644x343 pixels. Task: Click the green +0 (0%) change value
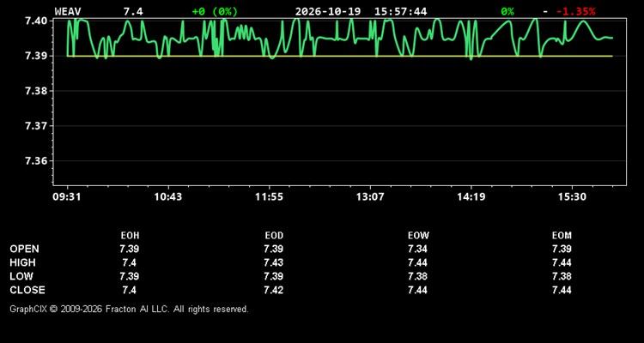215,11
